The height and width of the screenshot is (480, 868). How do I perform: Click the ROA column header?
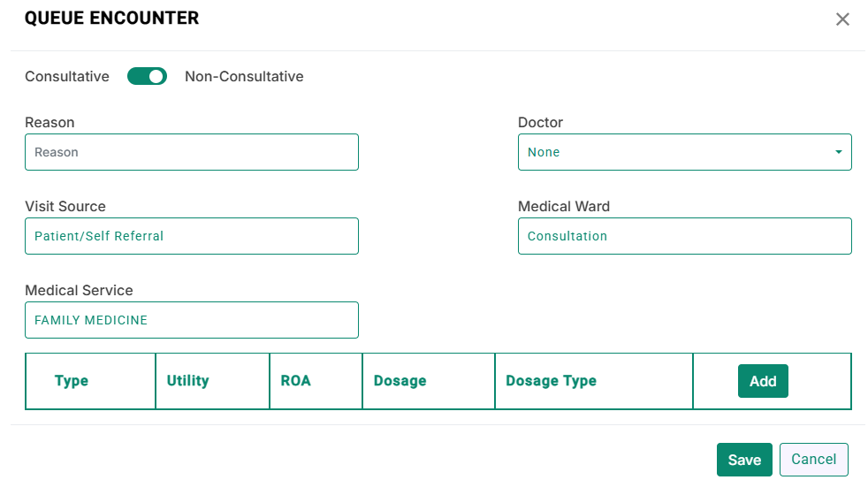[295, 381]
